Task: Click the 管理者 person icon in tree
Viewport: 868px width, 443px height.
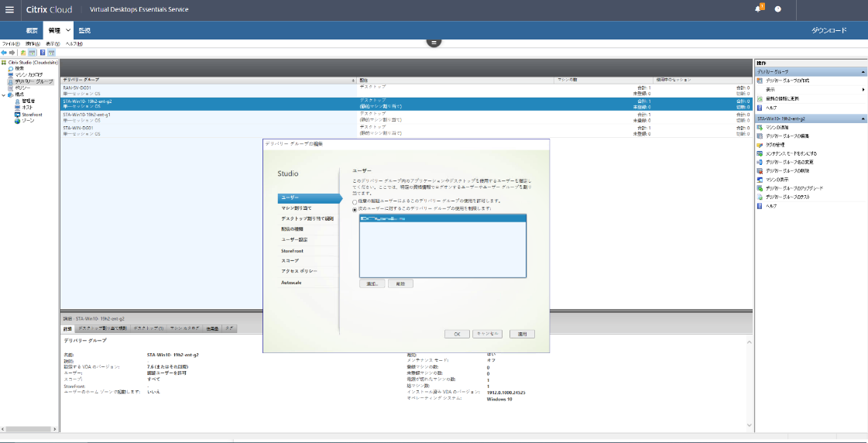Action: [x=17, y=101]
